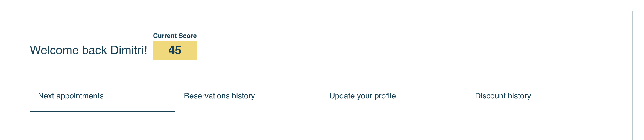Viewport: 644px width, 140px height.
Task: Click the greeting text left of the score
Action: pyautogui.click(x=88, y=50)
